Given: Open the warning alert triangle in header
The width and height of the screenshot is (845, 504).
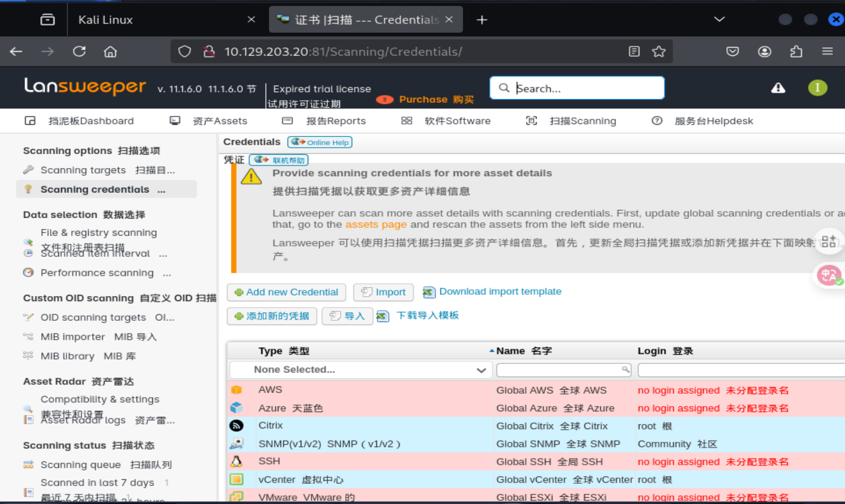Looking at the screenshot, I should coord(778,88).
